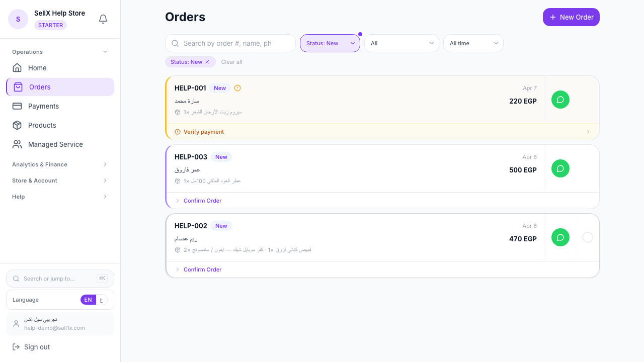Toggle the EN language option
644x362 pixels.
point(88,300)
